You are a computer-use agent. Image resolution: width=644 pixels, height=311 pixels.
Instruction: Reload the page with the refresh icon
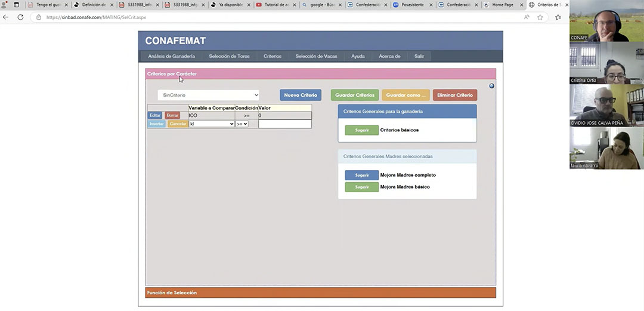20,17
